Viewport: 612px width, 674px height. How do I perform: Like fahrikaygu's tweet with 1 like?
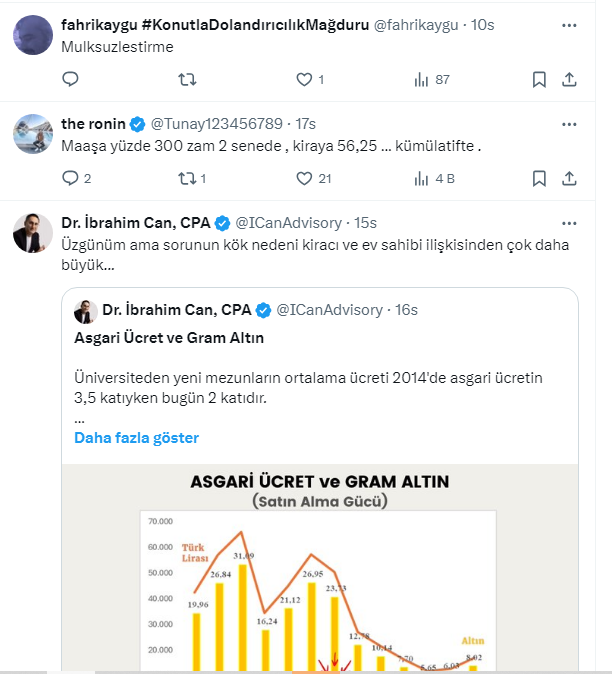(x=305, y=79)
